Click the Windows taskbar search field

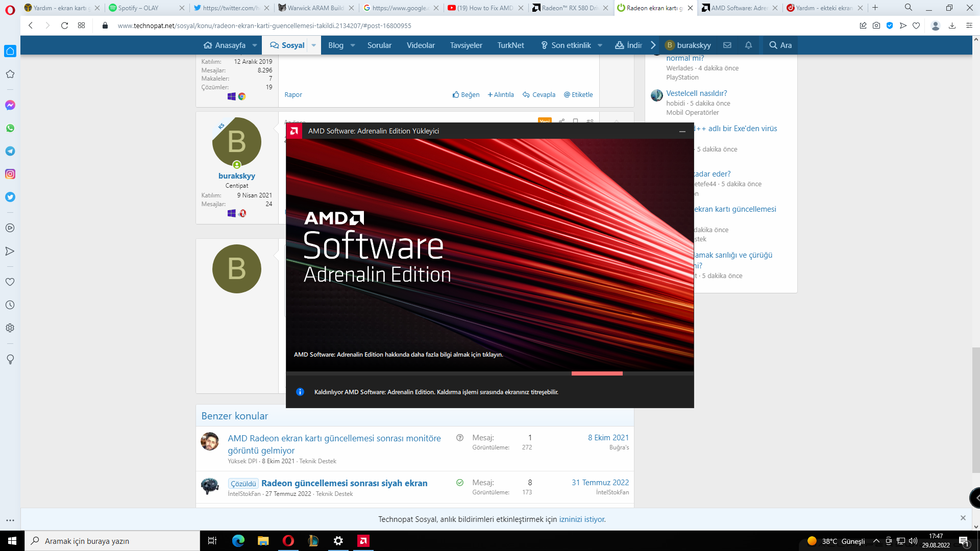click(x=112, y=541)
